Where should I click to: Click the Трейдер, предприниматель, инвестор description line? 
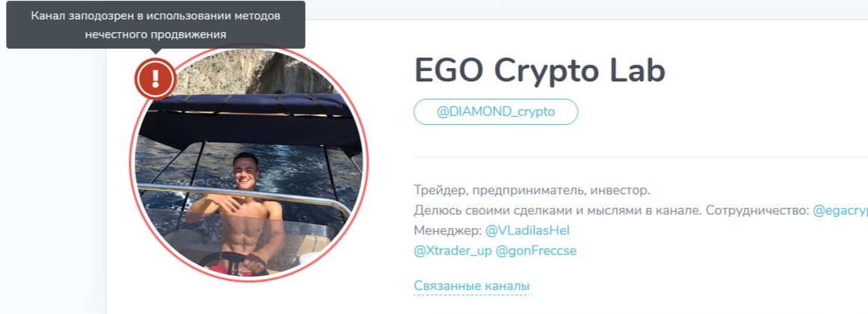[x=532, y=191]
